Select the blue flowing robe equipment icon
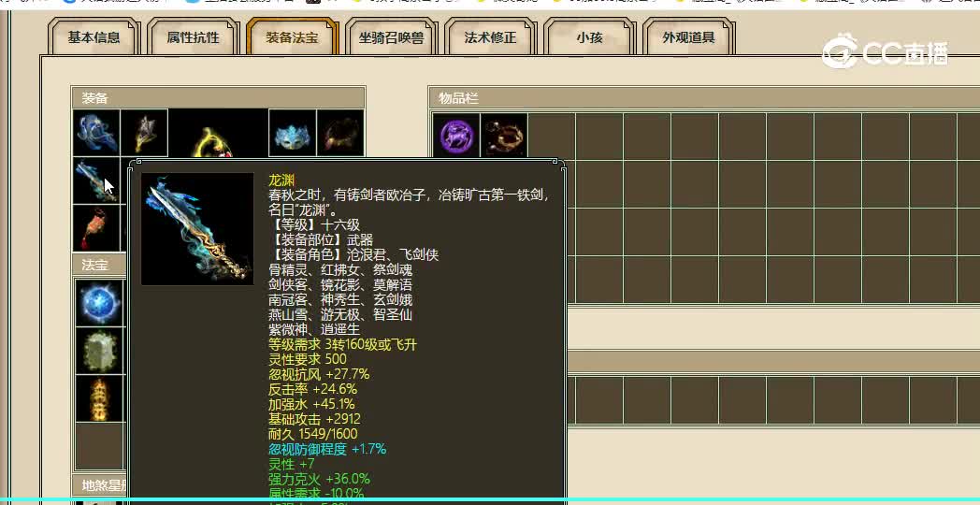 tap(96, 133)
